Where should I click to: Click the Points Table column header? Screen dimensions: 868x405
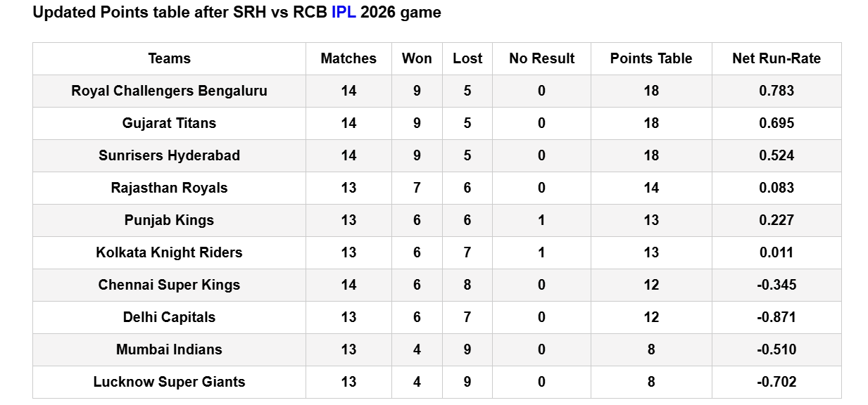pos(651,58)
